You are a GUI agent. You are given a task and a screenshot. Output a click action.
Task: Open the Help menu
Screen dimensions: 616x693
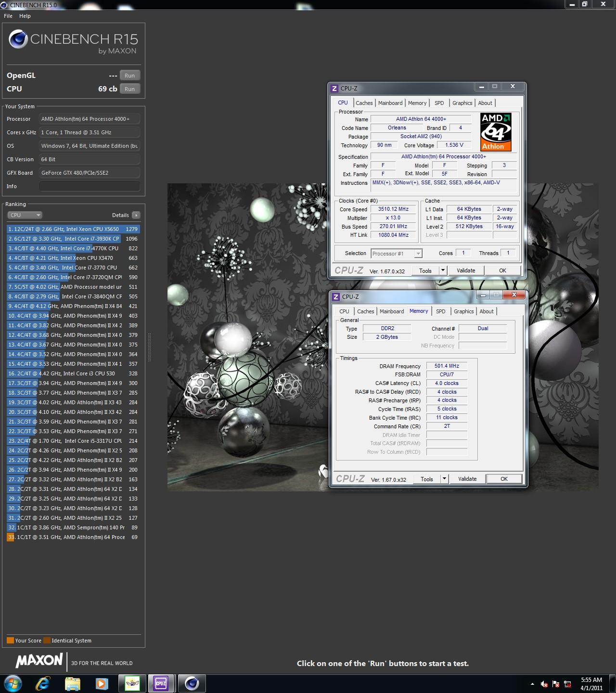tap(25, 16)
